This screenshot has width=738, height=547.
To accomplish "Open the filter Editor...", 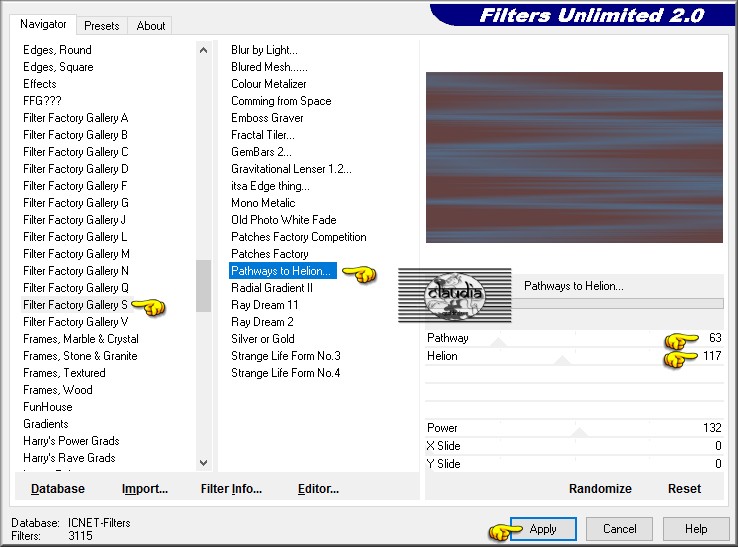I will (318, 489).
